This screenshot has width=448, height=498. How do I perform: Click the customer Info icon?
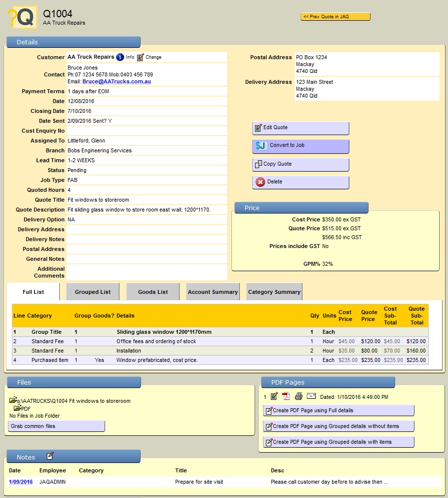click(x=119, y=57)
